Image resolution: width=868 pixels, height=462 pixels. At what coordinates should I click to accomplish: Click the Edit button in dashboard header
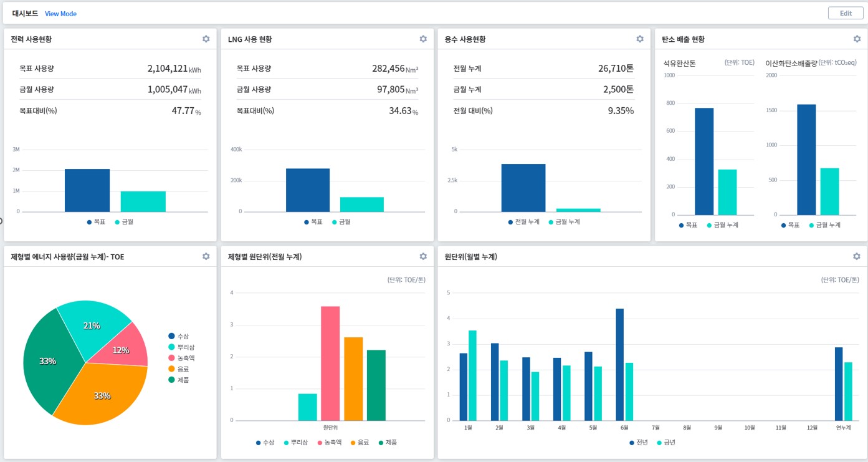click(846, 13)
